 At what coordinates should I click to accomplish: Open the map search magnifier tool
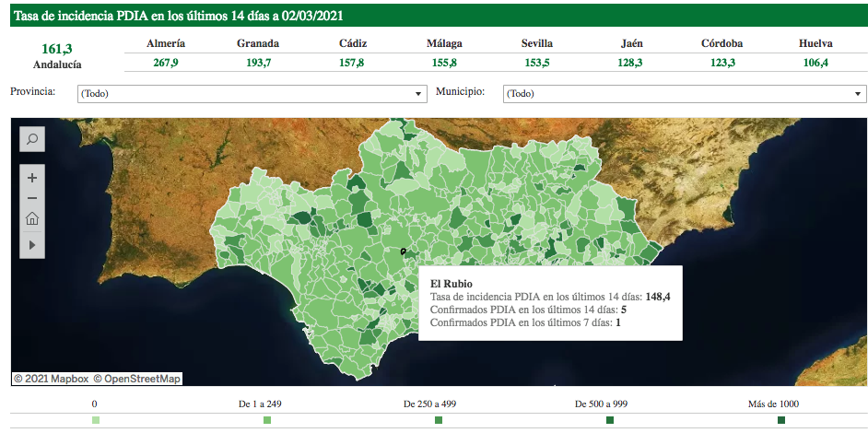(x=31, y=139)
